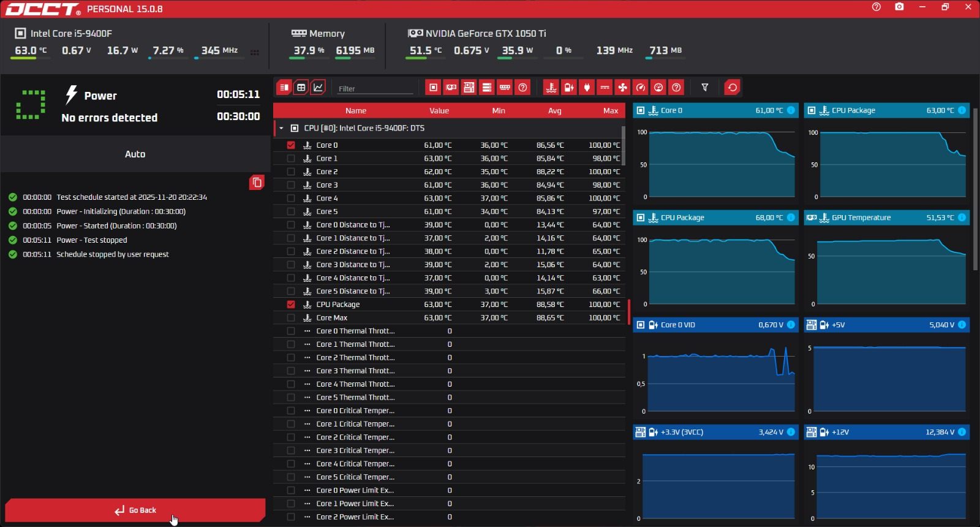This screenshot has height=527, width=980.
Task: Sort table by Name column
Action: click(x=356, y=111)
